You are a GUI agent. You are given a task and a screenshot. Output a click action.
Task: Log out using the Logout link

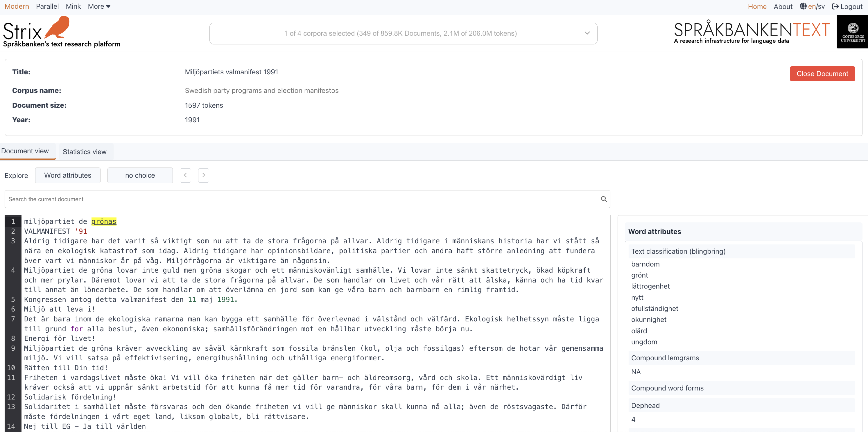click(847, 6)
